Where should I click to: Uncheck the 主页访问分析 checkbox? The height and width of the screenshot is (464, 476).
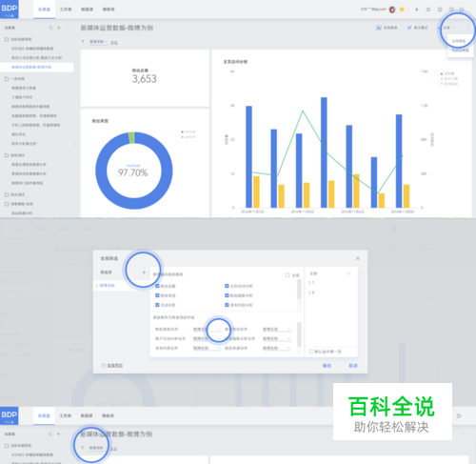point(227,286)
